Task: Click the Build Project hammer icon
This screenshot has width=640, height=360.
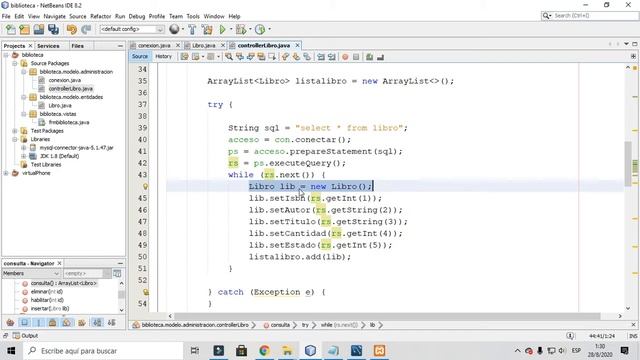Action: coord(192,29)
